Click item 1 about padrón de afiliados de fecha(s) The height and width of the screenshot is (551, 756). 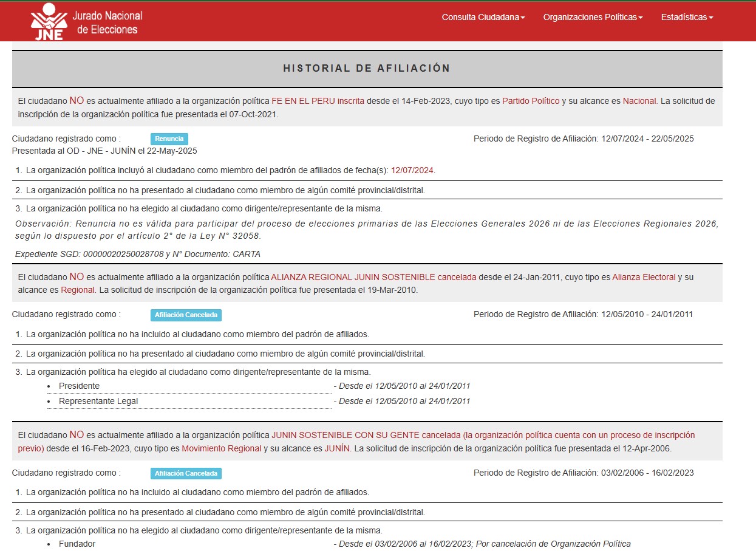click(x=226, y=171)
